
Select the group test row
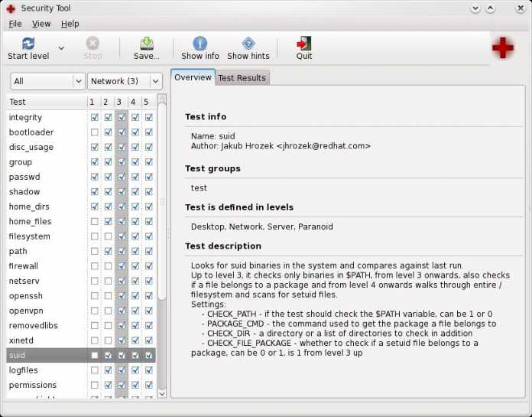[81, 162]
